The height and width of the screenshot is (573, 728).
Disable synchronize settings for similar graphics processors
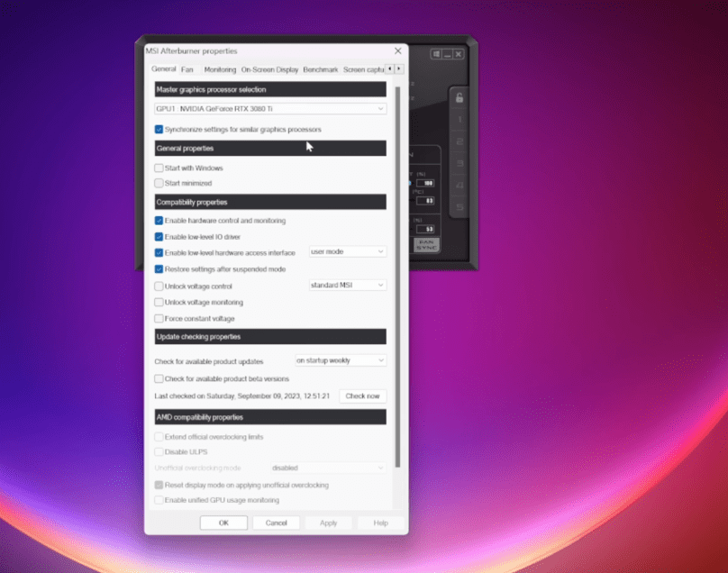tap(159, 129)
